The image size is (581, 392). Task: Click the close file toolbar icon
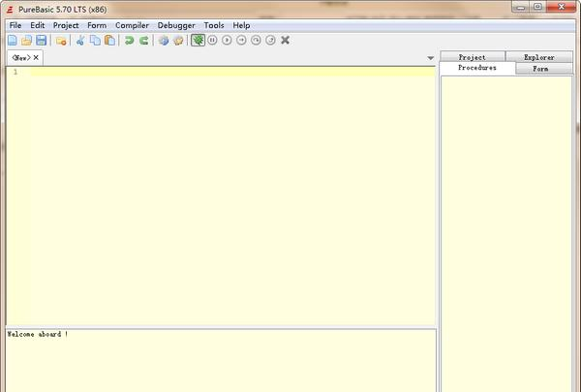click(61, 41)
